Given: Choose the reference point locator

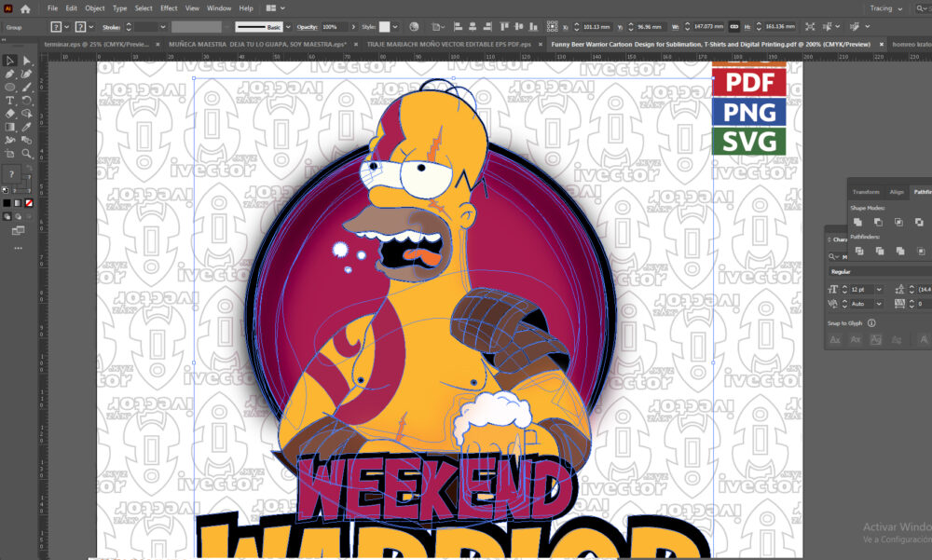Looking at the screenshot, I should (x=552, y=27).
